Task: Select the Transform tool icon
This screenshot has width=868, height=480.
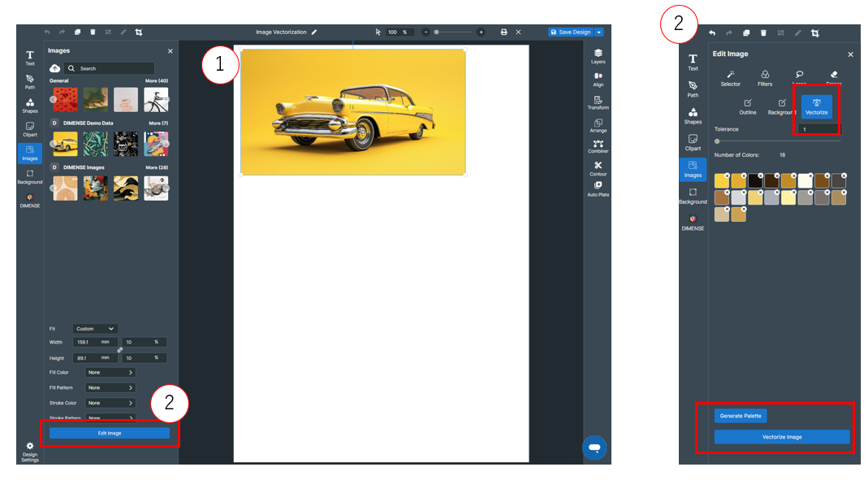Action: [598, 101]
